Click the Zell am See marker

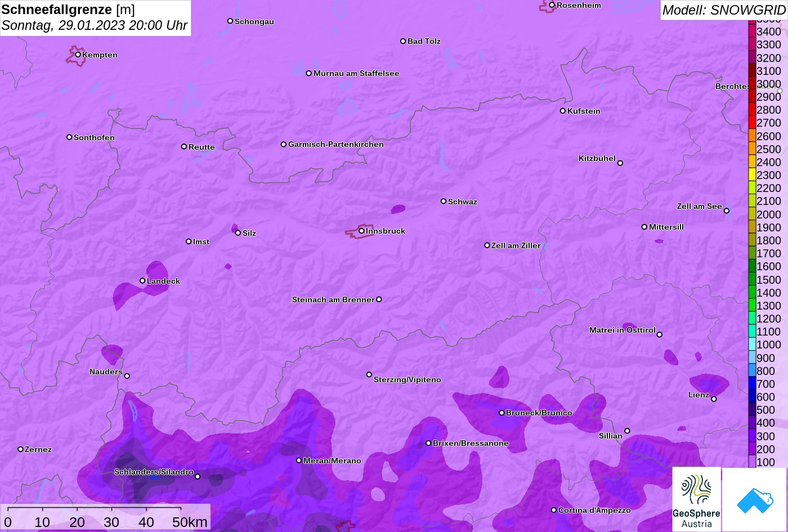coord(727,211)
